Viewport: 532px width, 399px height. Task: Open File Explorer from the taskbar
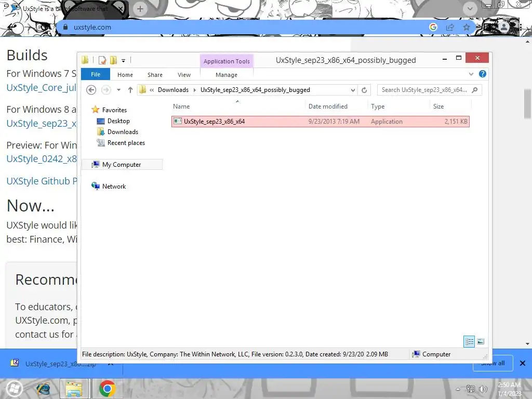click(74, 389)
